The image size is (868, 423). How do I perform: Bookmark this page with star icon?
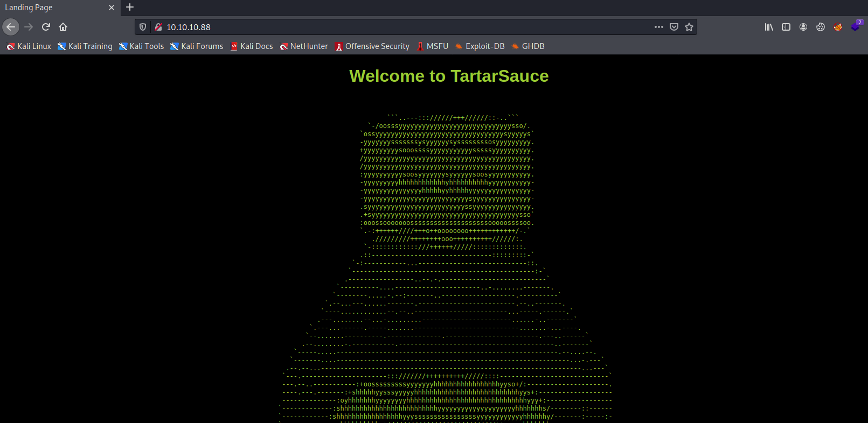(689, 27)
